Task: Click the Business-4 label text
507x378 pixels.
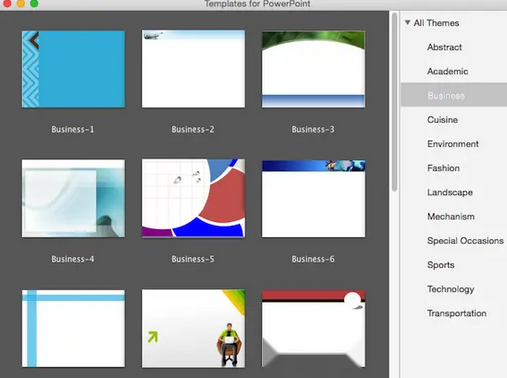Action: (73, 259)
